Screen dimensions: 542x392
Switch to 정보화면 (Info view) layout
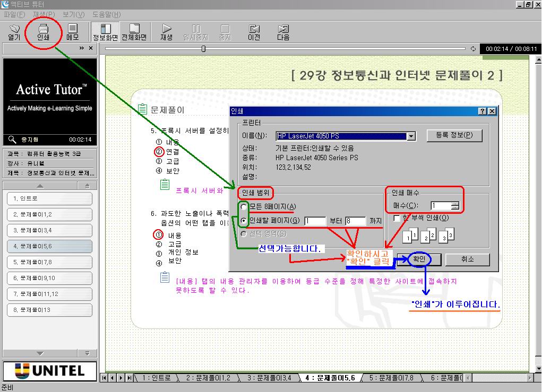click(105, 32)
